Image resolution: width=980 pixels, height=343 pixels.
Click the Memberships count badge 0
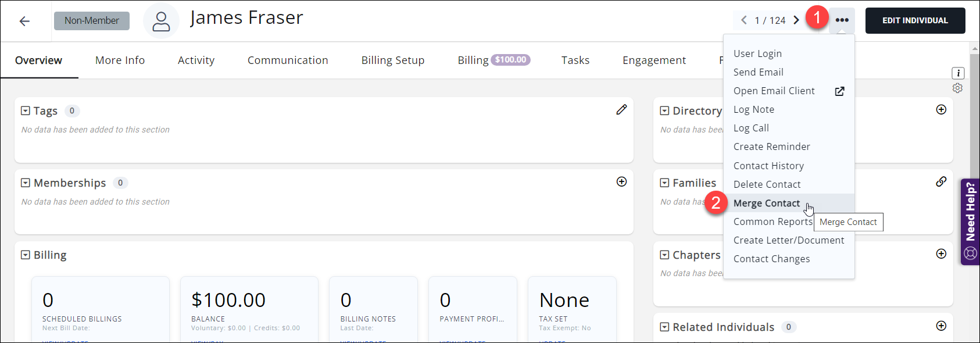pos(120,183)
